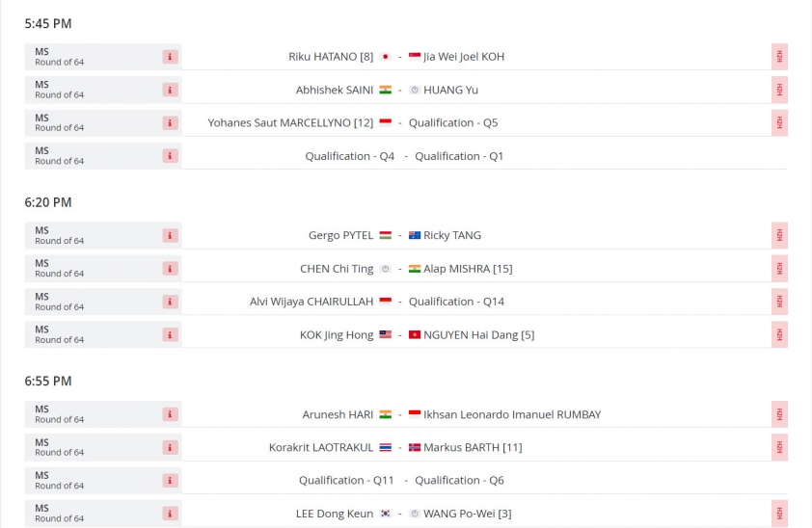The image size is (812, 528).
Task: Select Yohanes Saut MARCELLYNO [12] link
Action: (x=290, y=123)
